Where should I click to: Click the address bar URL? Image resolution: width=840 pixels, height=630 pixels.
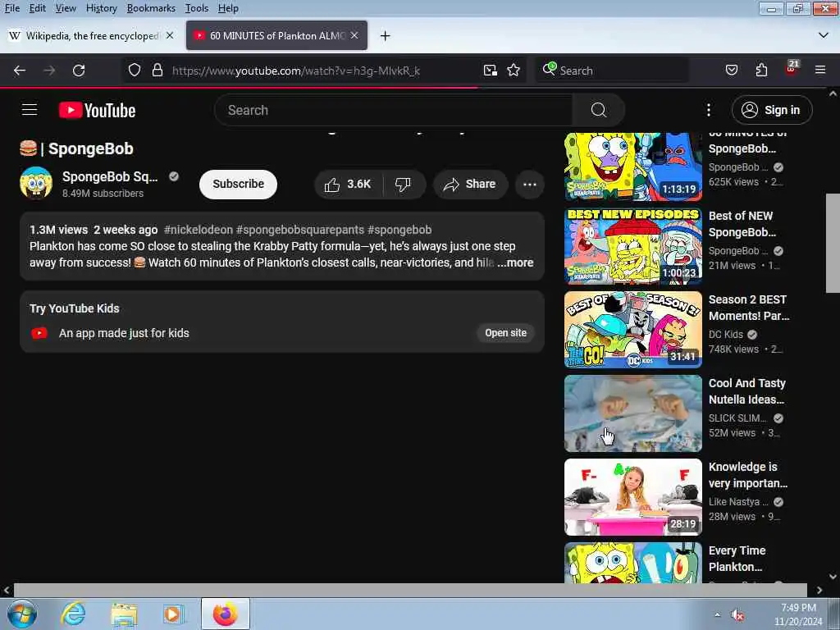(295, 71)
